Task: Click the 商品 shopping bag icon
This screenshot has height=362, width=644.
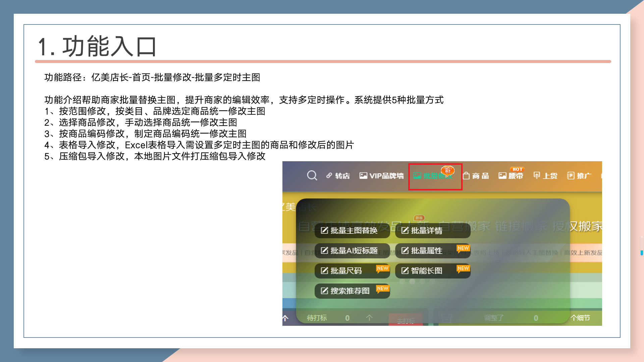Action: [x=466, y=176]
